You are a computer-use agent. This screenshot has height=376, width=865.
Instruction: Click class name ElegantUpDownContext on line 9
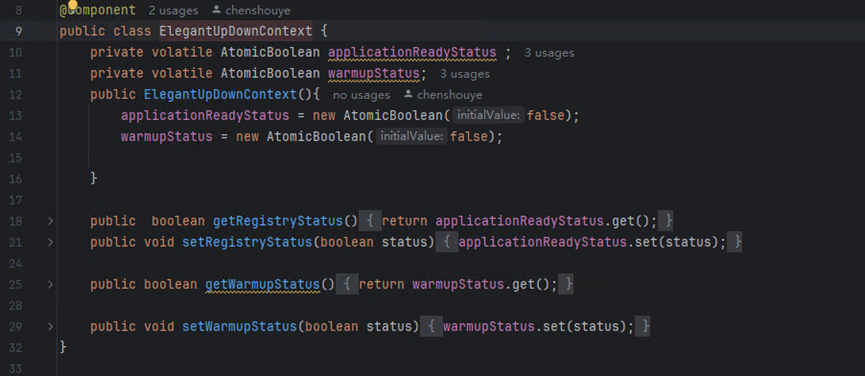(236, 31)
